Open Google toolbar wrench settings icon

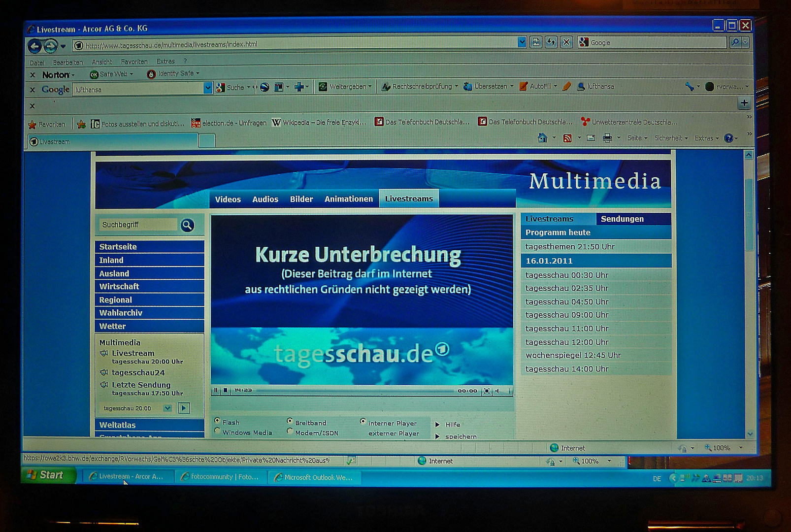click(690, 87)
